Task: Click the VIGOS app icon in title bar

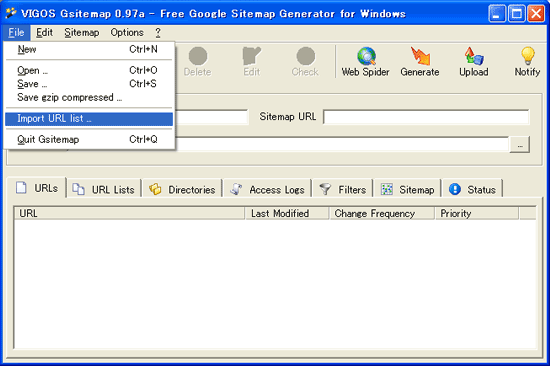Action: 11,13
